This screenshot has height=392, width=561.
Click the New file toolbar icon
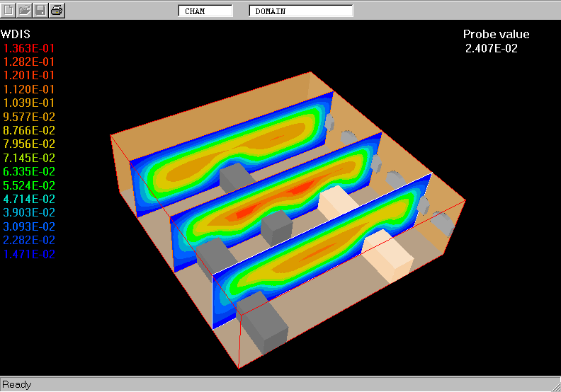(x=9, y=10)
